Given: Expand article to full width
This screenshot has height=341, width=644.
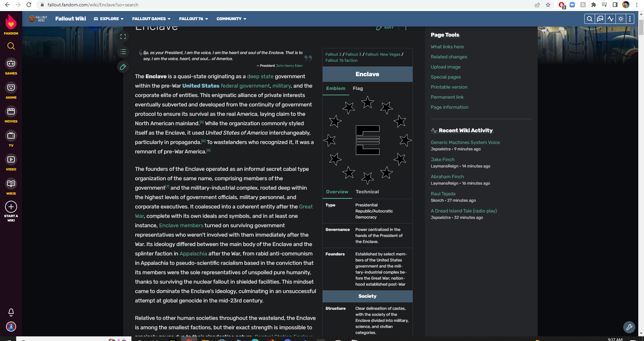Looking at the screenshot, I should 123,37.
